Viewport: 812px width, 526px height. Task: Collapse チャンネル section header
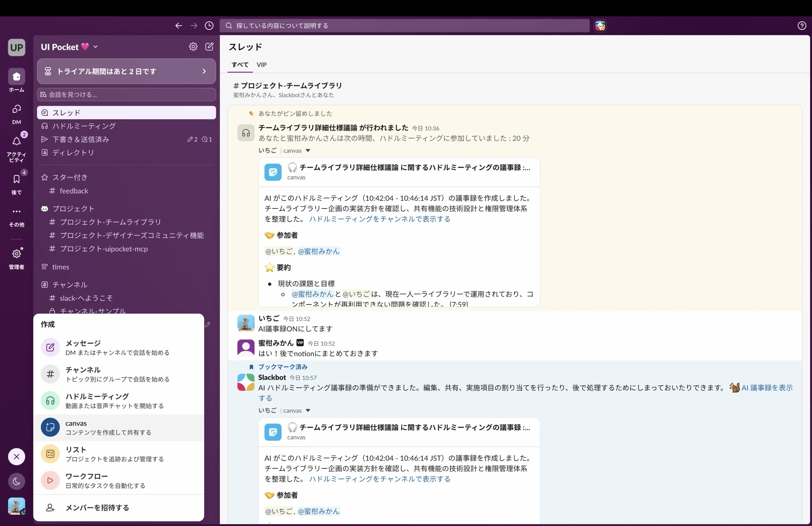(x=70, y=284)
